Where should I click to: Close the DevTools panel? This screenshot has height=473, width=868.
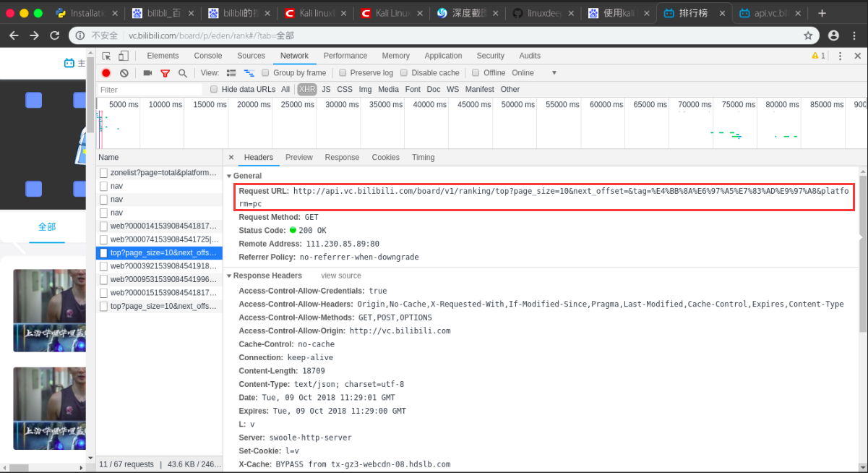[858, 56]
